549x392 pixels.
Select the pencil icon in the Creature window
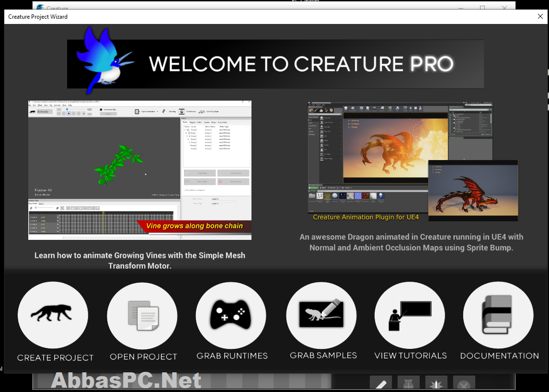coord(380,383)
